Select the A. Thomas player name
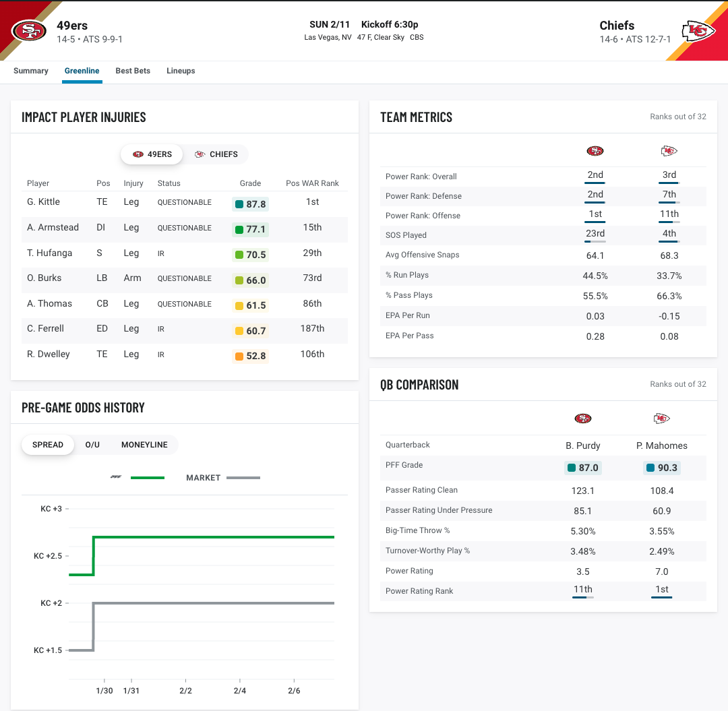This screenshot has width=728, height=711. click(x=50, y=303)
